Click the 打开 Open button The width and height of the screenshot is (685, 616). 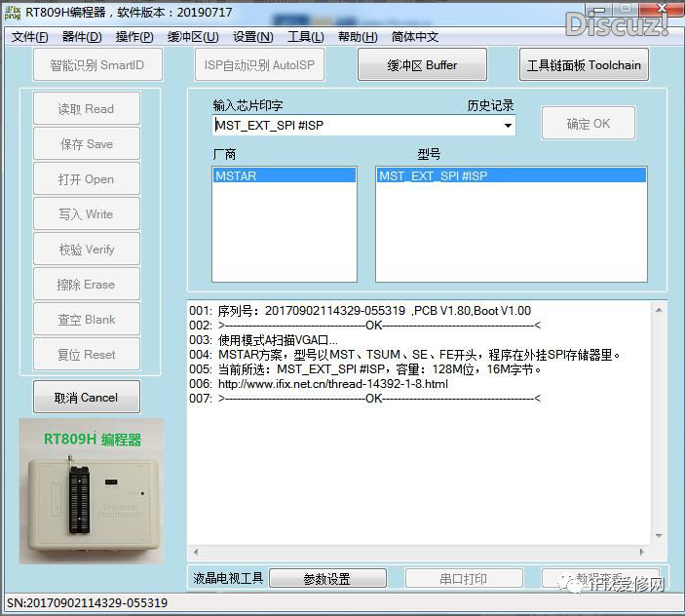pos(87,178)
